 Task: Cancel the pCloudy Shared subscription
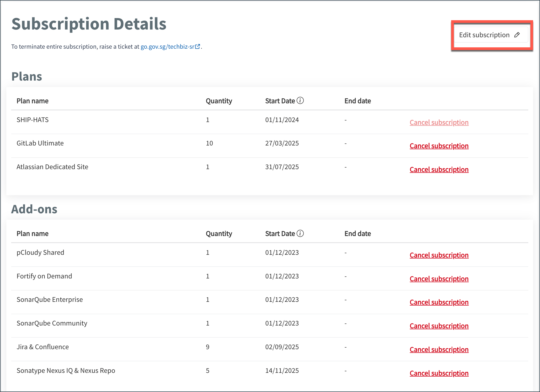[x=439, y=255]
